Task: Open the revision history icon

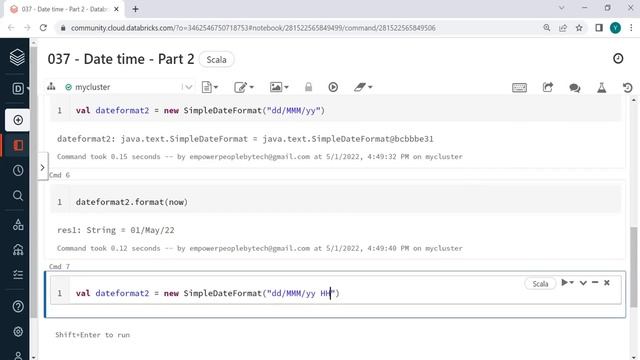Action: pyautogui.click(x=627, y=87)
